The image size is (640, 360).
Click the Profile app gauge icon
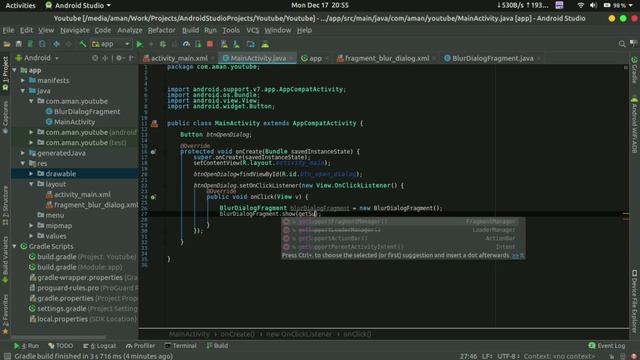click(x=187, y=44)
